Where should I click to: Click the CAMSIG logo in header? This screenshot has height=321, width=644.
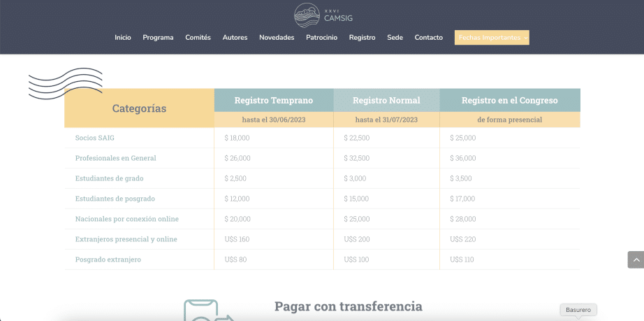click(x=322, y=14)
